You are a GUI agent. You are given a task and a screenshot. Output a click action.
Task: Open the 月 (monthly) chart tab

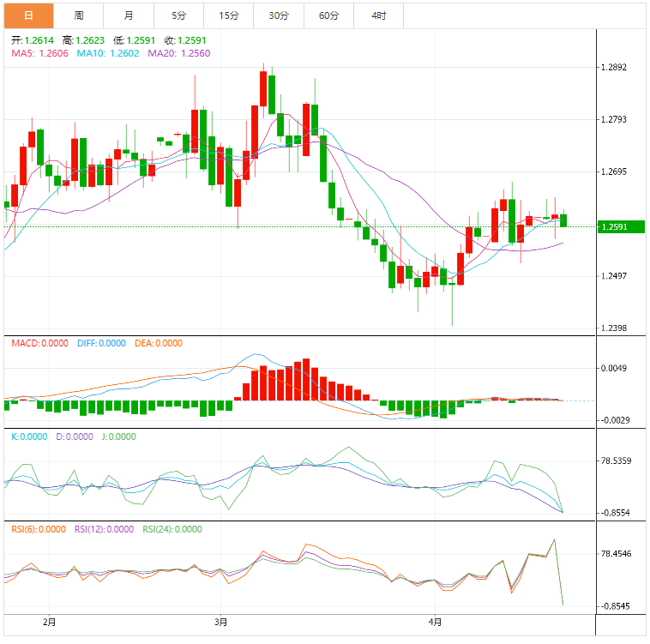pos(129,15)
